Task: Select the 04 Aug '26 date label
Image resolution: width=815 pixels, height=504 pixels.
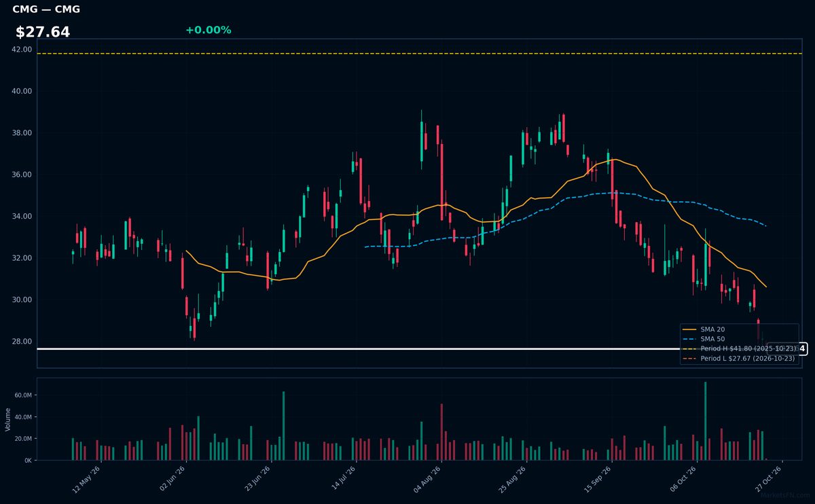Action: coord(428,479)
